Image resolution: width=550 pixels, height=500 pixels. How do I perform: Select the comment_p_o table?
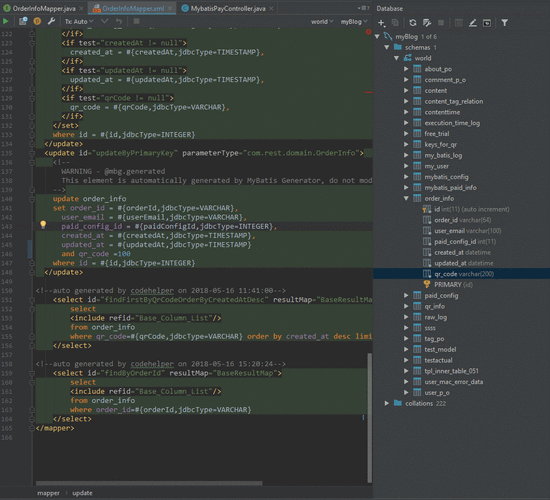tap(445, 80)
